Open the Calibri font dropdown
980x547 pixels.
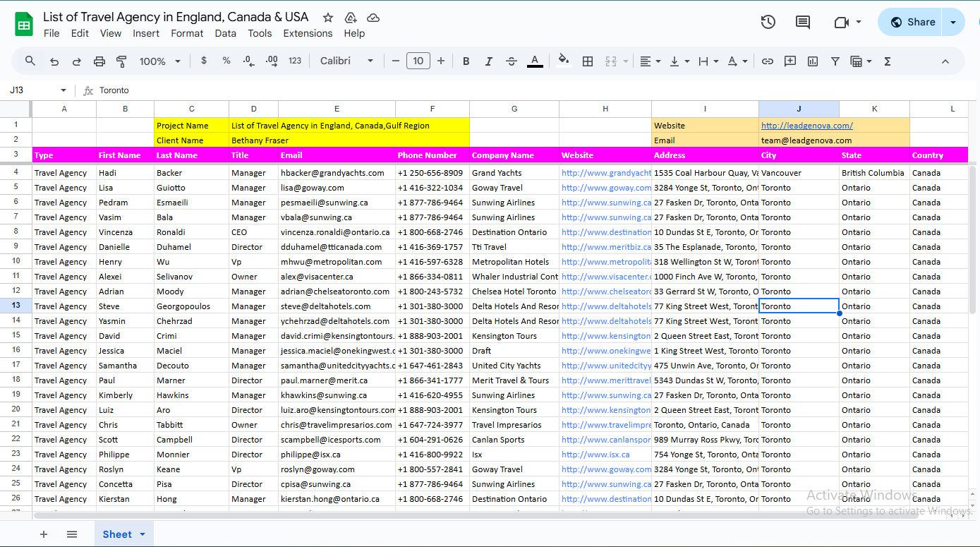point(346,61)
